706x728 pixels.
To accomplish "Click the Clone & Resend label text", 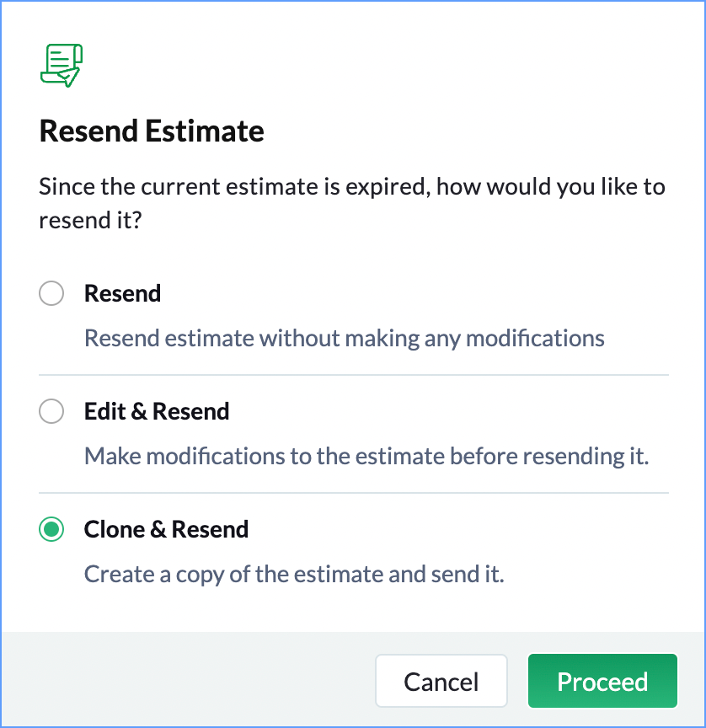I will pyautogui.click(x=166, y=529).
